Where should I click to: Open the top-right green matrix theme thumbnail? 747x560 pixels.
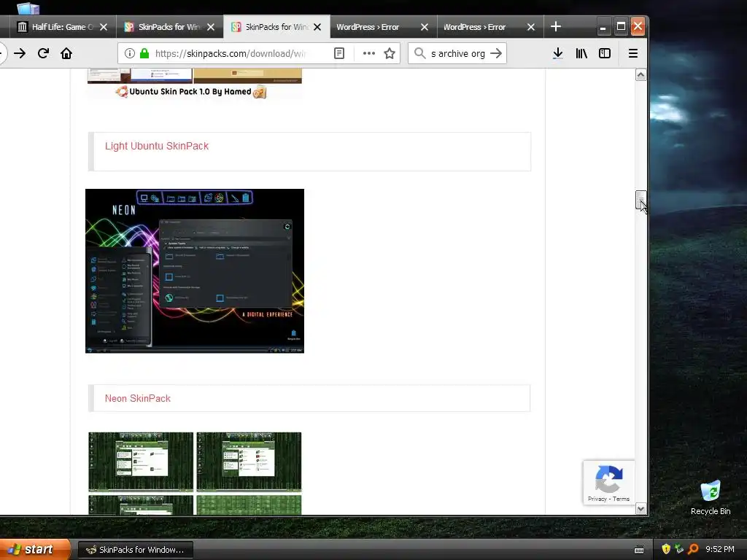pos(249,462)
